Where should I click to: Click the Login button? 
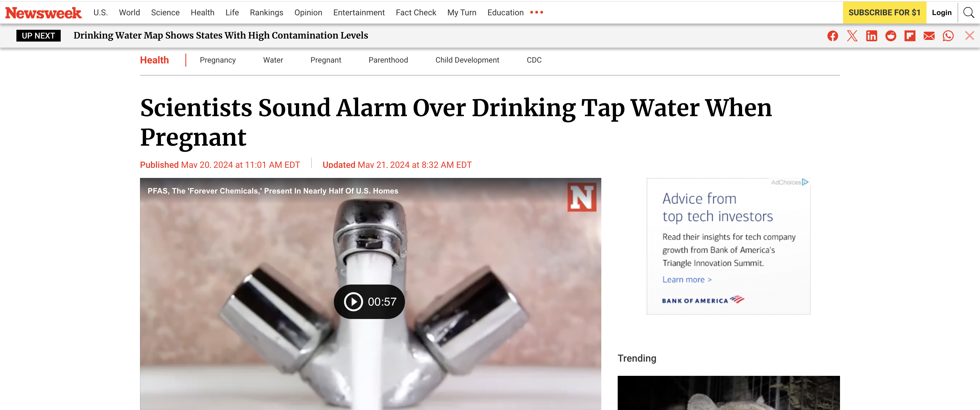pyautogui.click(x=941, y=13)
